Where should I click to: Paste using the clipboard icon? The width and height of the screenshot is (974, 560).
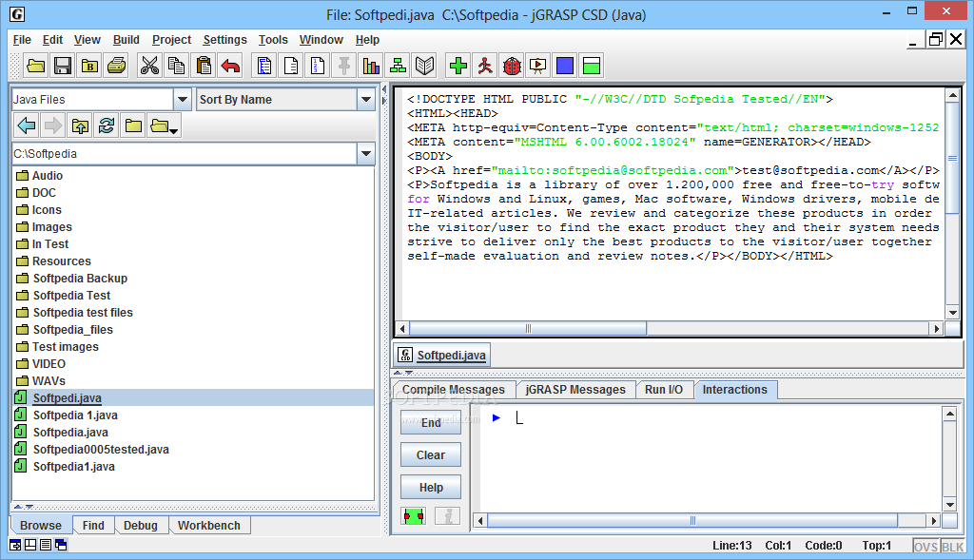point(204,66)
